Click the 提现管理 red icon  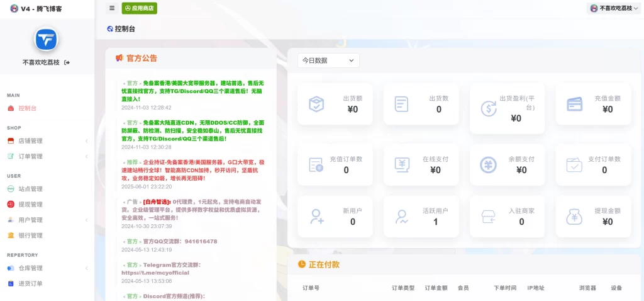(11, 205)
